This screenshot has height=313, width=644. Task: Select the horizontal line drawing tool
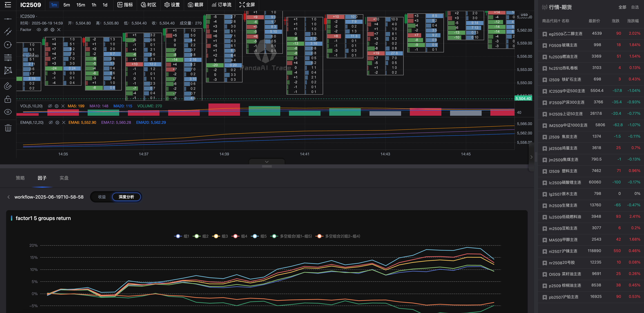coord(8,19)
